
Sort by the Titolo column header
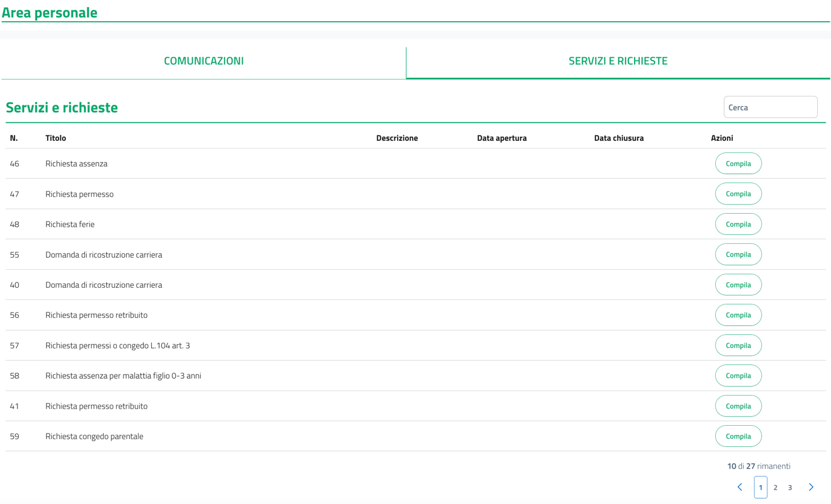coord(56,138)
